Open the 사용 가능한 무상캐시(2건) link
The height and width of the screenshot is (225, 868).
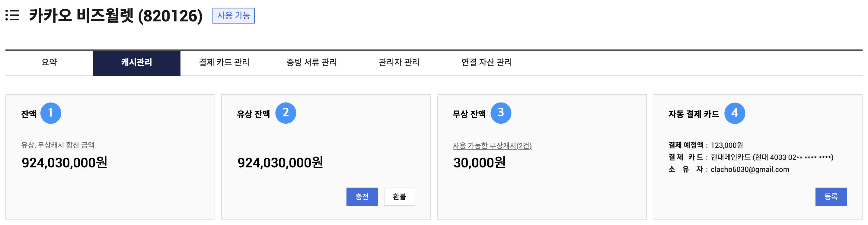coord(492,146)
